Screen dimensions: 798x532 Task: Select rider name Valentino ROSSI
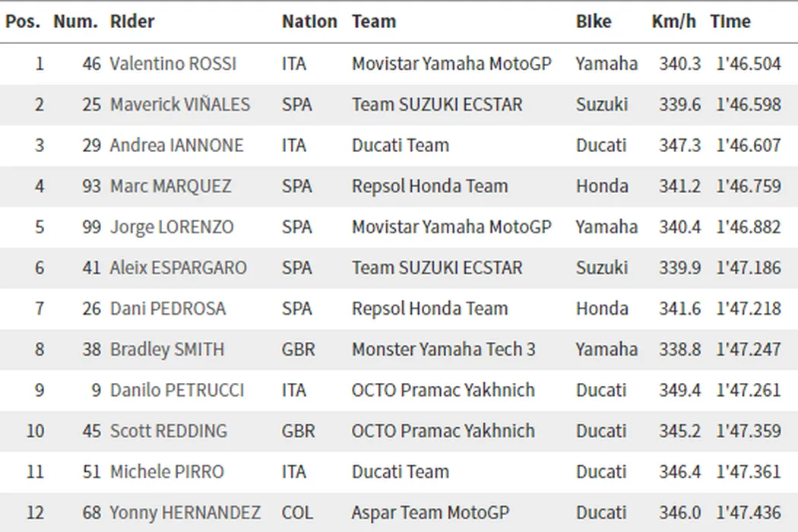(173, 64)
